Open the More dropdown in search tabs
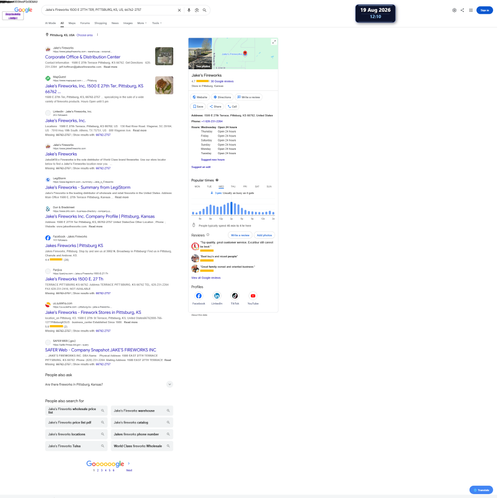The width and height of the screenshot is (500, 498). 142,23
